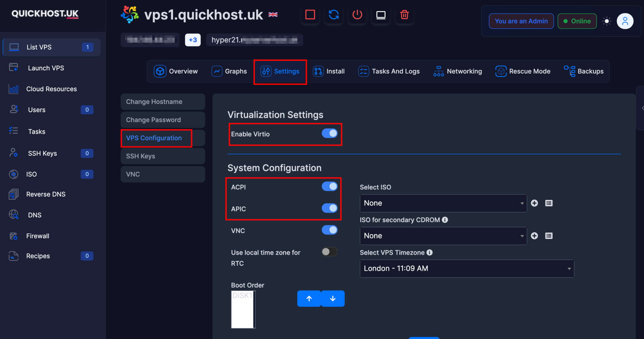Click info icon next to Select VPS Timezone
The image size is (644, 339).
click(x=430, y=252)
